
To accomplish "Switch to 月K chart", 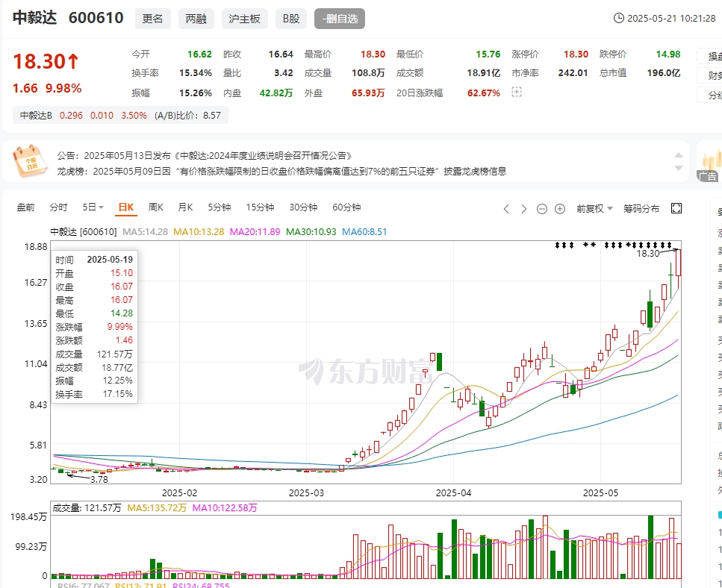I will pos(185,207).
